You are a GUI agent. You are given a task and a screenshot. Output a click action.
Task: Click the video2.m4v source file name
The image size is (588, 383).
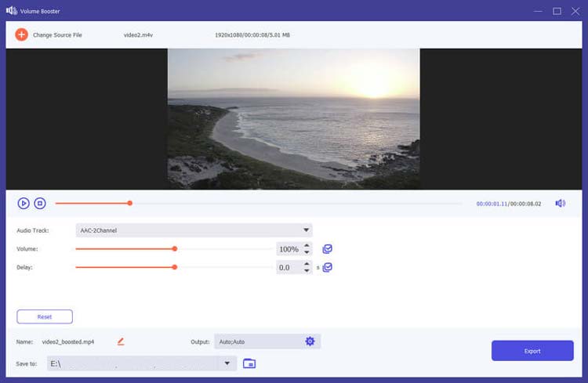tap(138, 34)
